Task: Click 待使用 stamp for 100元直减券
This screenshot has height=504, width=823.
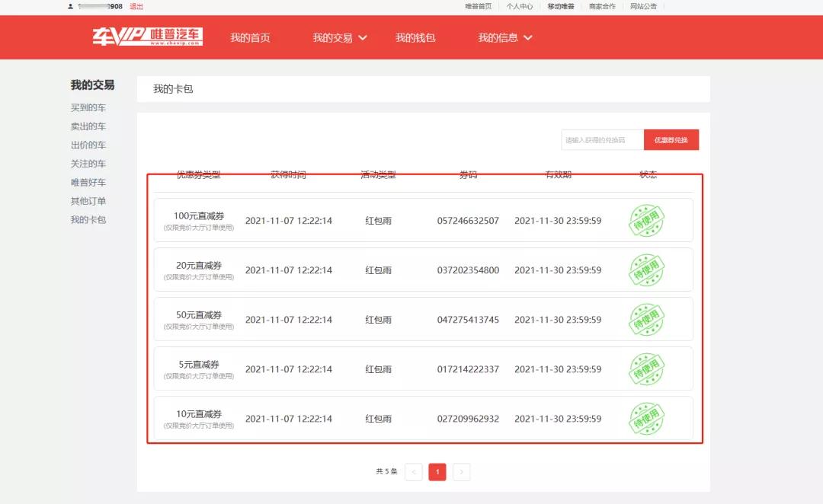Action: point(647,220)
